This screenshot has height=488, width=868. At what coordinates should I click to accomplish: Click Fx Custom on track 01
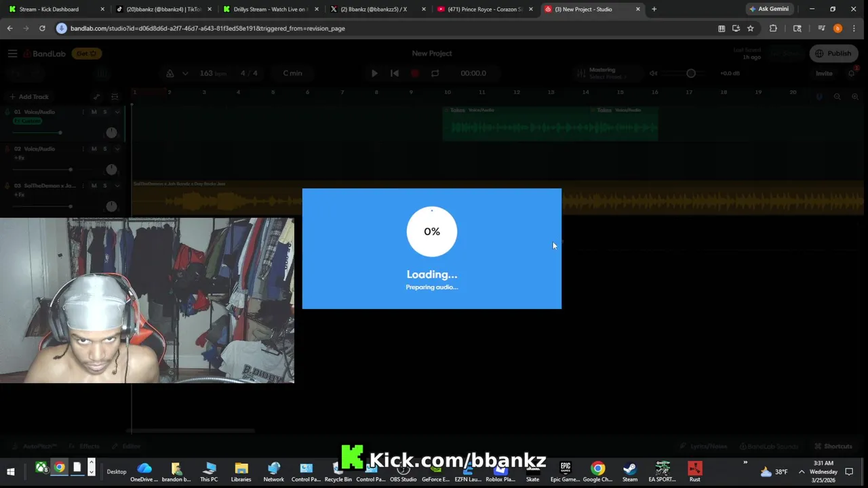(x=28, y=121)
